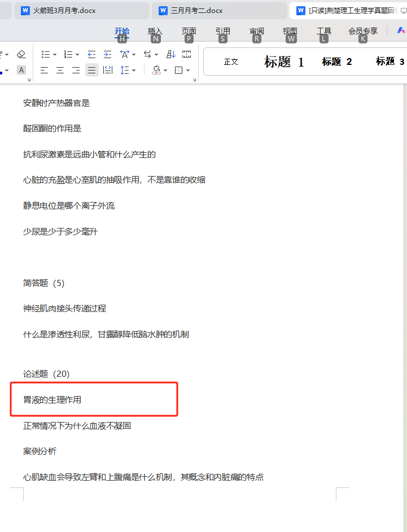Click the line 少尿是少于多少毫升
Viewport: 407px width, 532px height.
coord(60,232)
